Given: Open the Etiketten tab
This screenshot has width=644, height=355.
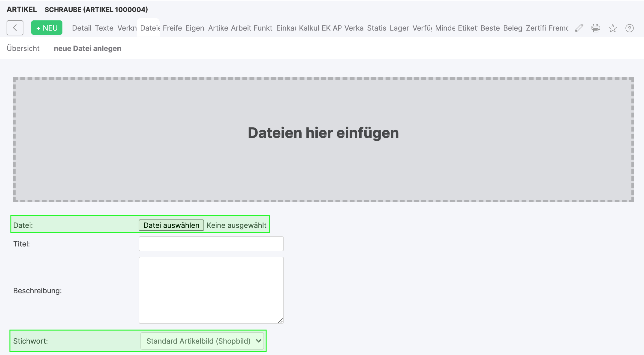Looking at the screenshot, I should pos(467,28).
